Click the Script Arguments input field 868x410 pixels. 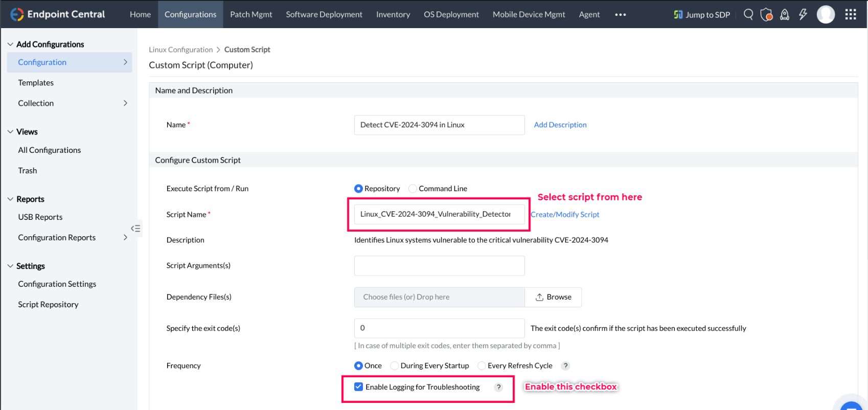coord(440,266)
